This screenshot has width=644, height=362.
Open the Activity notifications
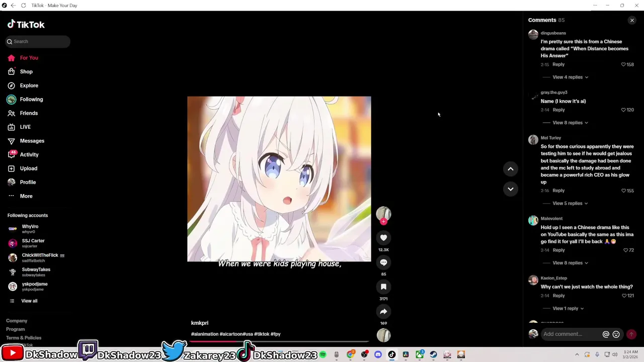pyautogui.click(x=23, y=154)
